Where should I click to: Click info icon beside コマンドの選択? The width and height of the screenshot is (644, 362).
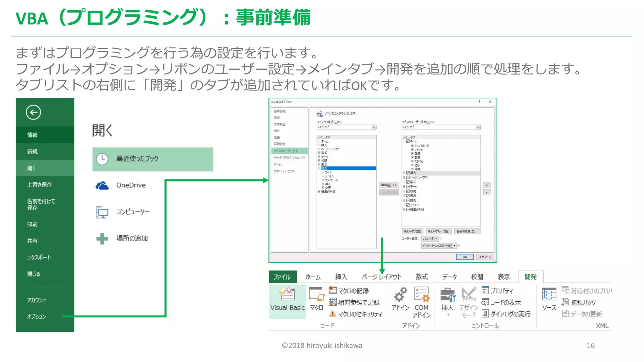[341, 122]
